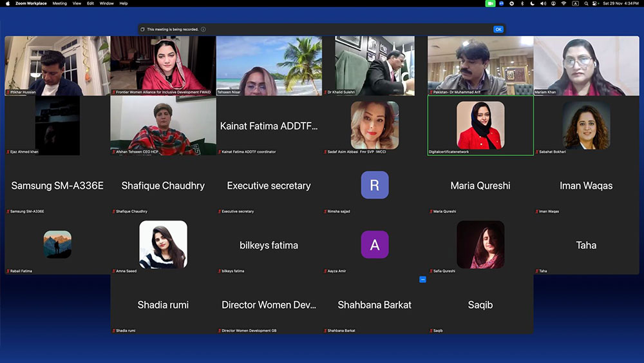This screenshot has width=644, height=363.
Task: Open the keyboard input source menu
Action: [575, 3]
